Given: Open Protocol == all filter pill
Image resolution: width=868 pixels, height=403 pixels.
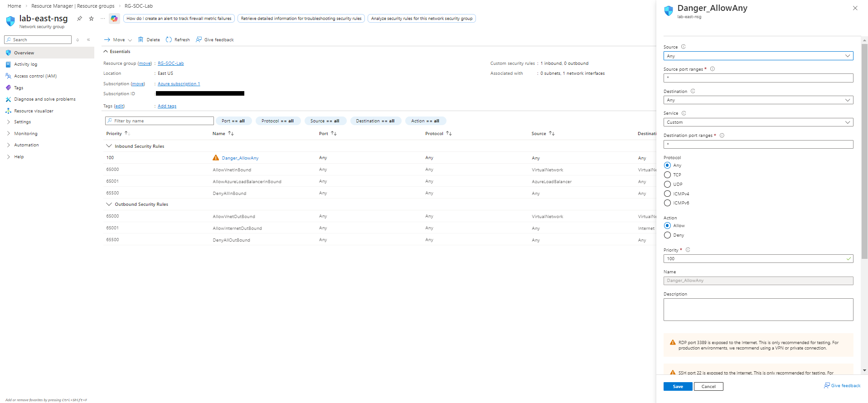Looking at the screenshot, I should click(x=278, y=121).
